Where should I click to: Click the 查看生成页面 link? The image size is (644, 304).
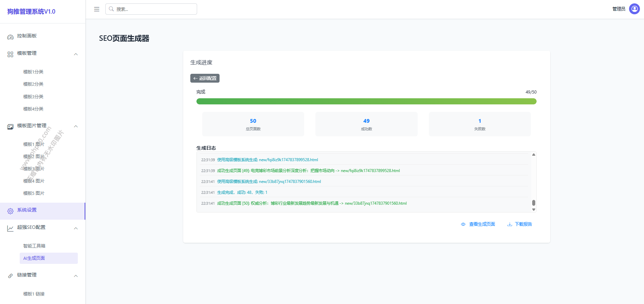tap(482, 224)
